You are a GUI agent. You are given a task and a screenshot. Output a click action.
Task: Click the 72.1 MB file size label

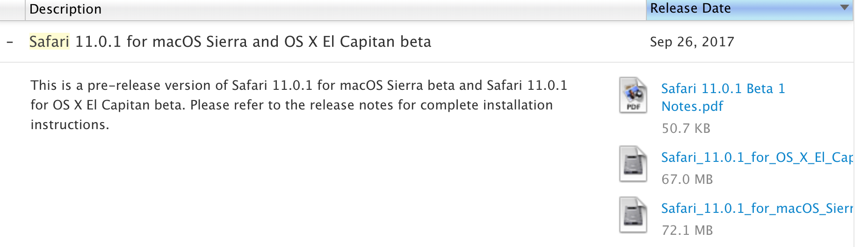(x=687, y=231)
